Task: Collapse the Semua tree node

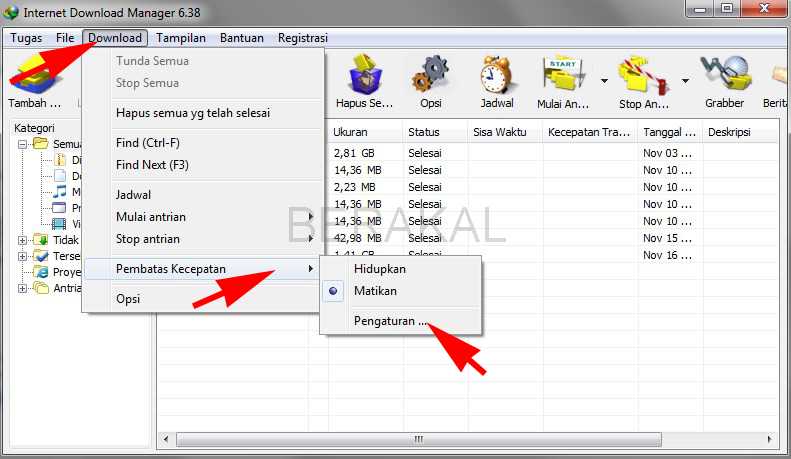Action: tap(22, 144)
